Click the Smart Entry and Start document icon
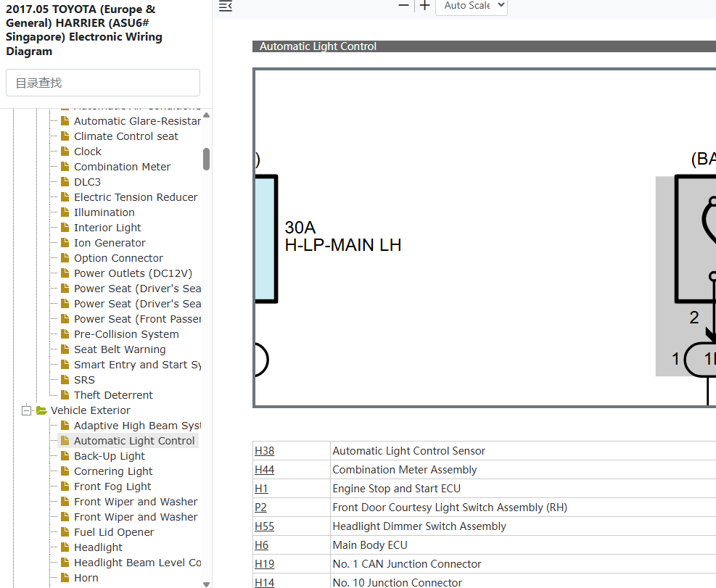This screenshot has height=588, width=716. click(65, 364)
